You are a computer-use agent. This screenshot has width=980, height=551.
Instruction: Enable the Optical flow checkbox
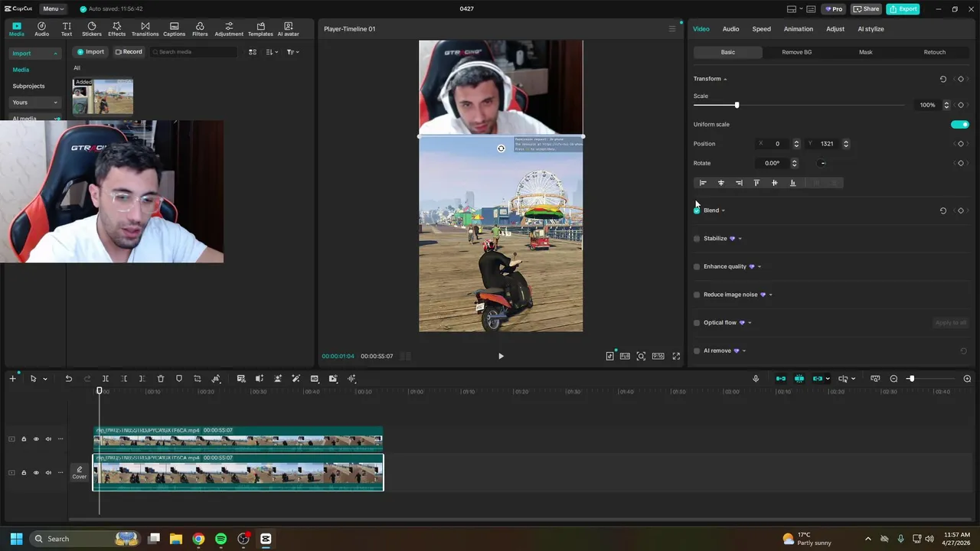click(x=697, y=323)
